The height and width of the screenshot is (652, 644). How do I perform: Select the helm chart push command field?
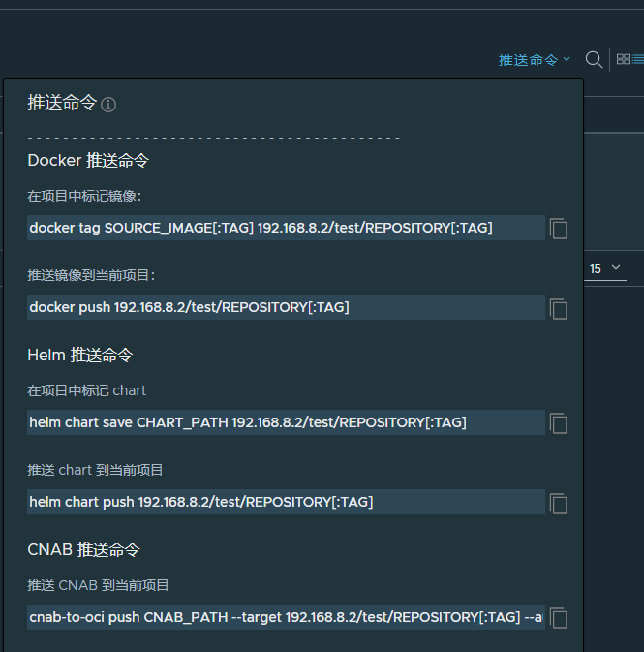click(x=286, y=502)
